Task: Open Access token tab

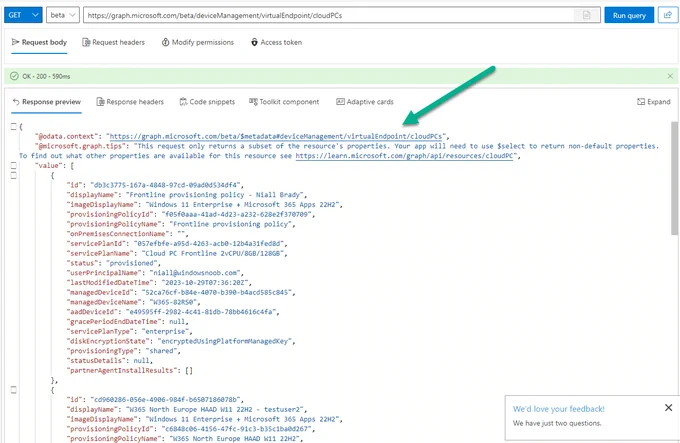Action: (276, 42)
